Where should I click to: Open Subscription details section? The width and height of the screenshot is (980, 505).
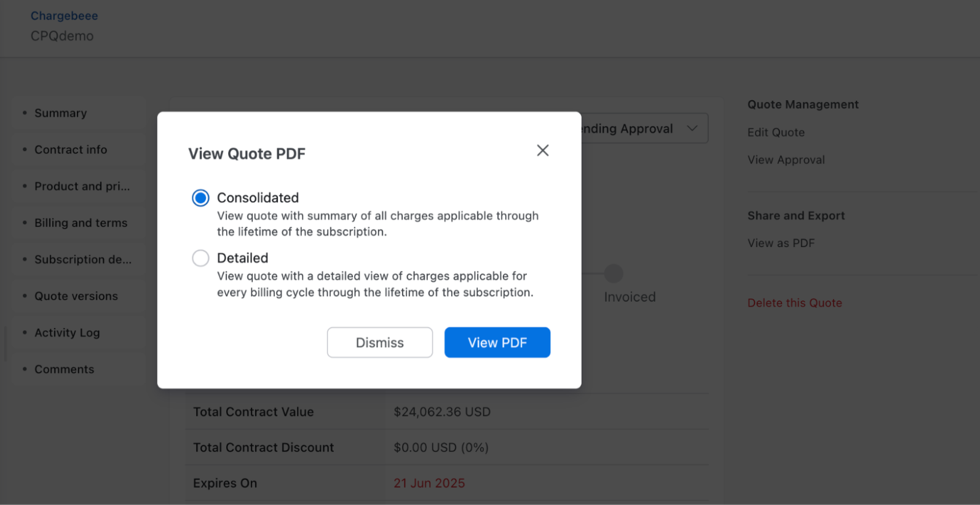pos(82,259)
